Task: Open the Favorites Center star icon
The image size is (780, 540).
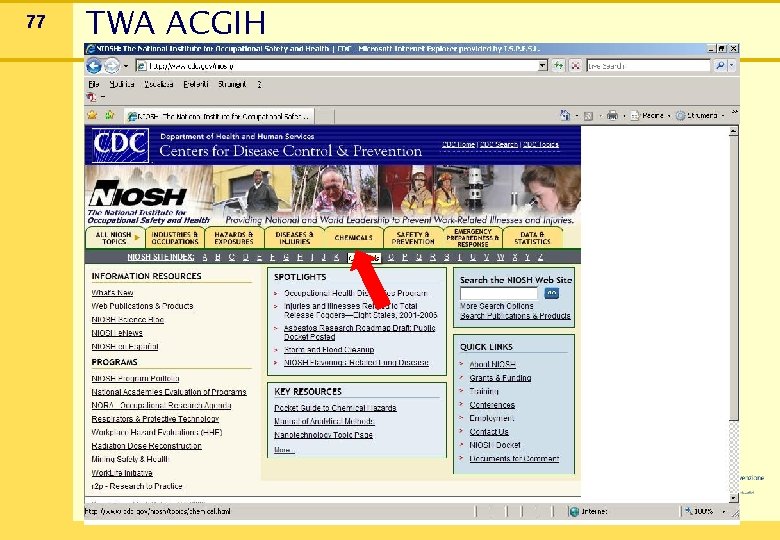Action: pyautogui.click(x=92, y=115)
